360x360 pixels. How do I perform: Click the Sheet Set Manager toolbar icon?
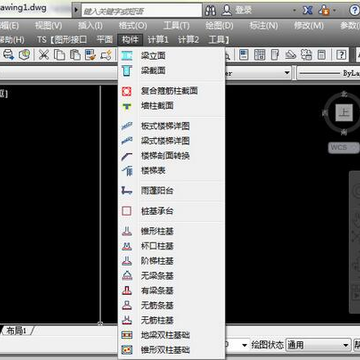(x=291, y=55)
